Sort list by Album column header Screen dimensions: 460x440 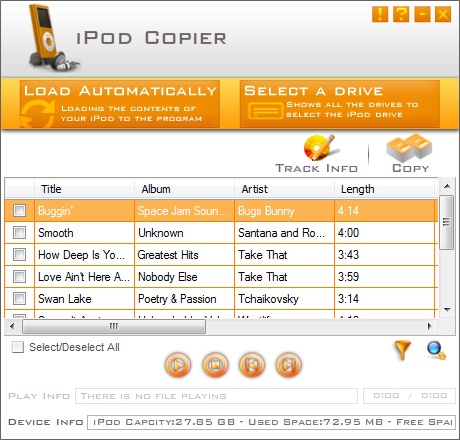[184, 189]
